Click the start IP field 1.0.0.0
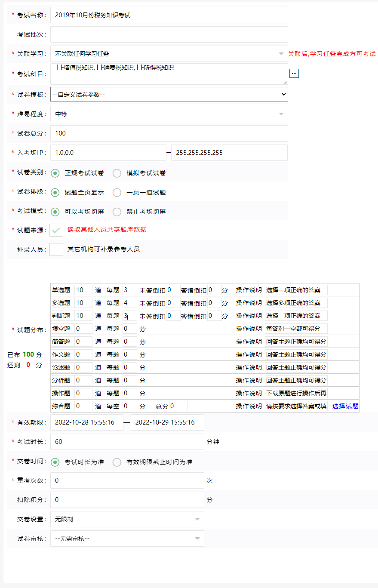 click(x=108, y=153)
